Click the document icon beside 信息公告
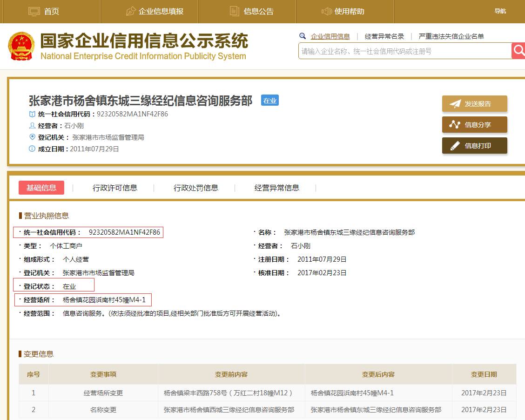 (235, 11)
